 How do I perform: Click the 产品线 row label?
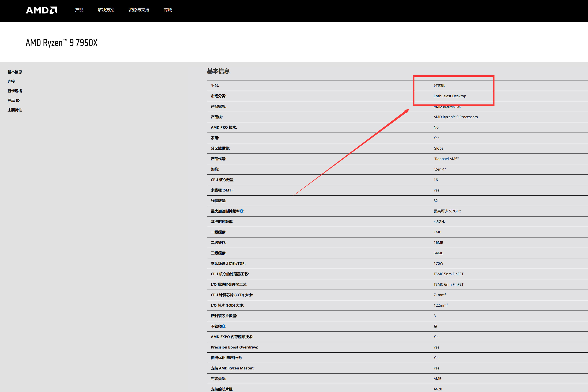coord(217,117)
